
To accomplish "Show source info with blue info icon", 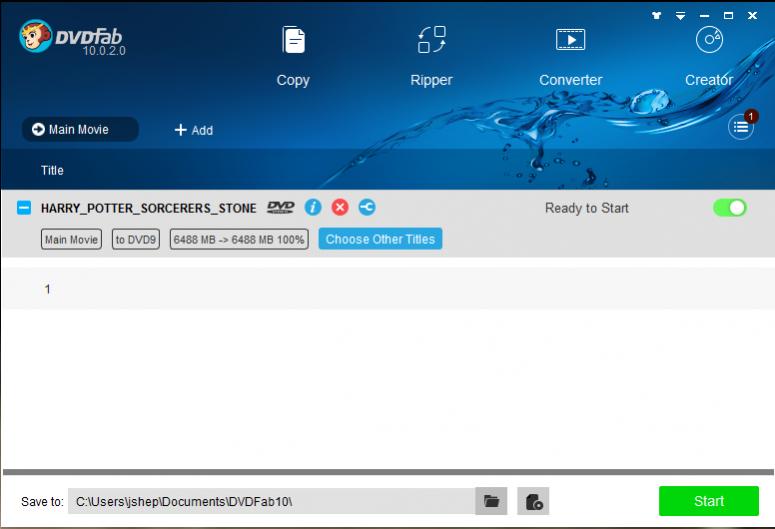I will [x=313, y=208].
